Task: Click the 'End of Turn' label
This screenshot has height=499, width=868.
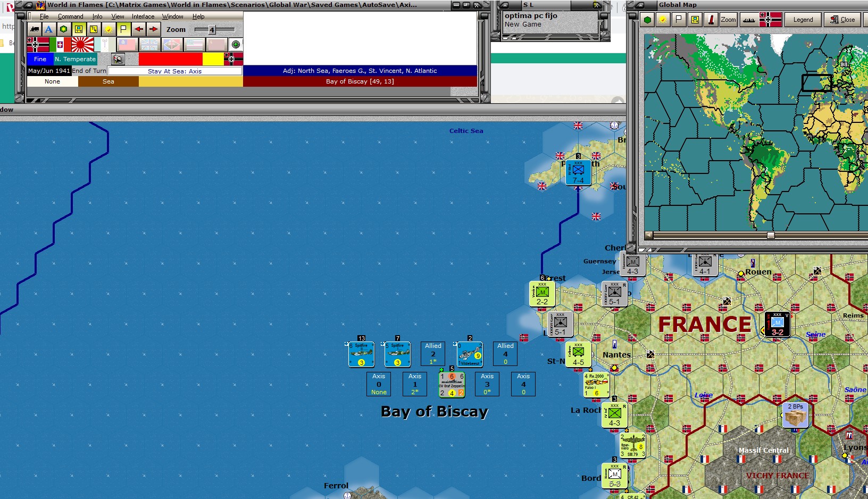Action: pyautogui.click(x=89, y=71)
